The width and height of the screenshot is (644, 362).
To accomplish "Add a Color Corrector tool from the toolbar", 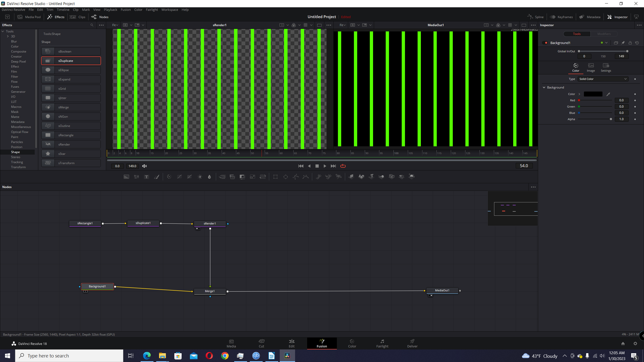I will point(169,177).
